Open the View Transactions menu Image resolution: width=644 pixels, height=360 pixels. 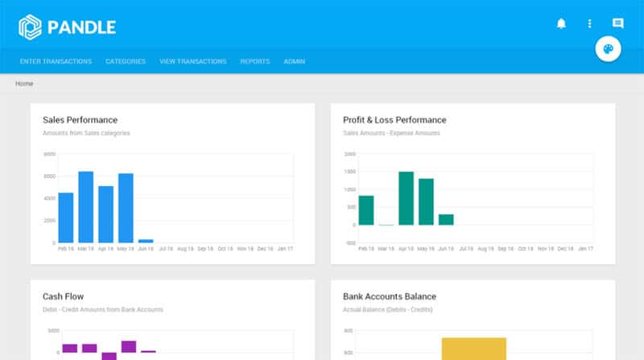pyautogui.click(x=192, y=61)
